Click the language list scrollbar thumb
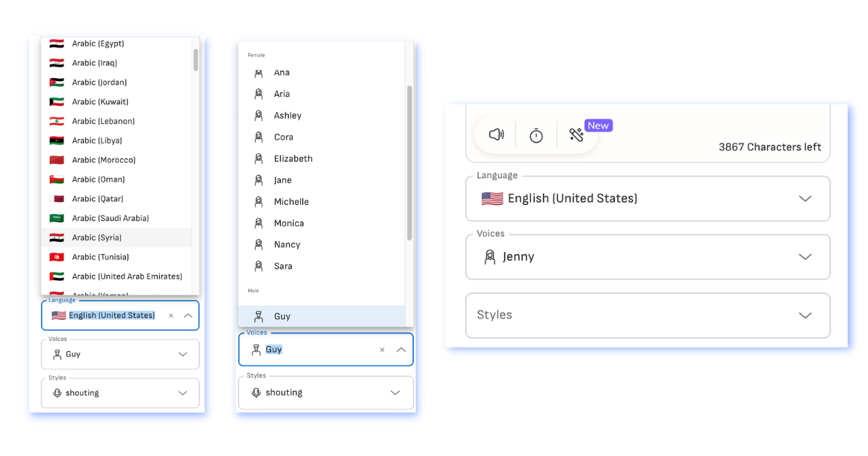Viewport: 868px width, 456px height. point(195,59)
